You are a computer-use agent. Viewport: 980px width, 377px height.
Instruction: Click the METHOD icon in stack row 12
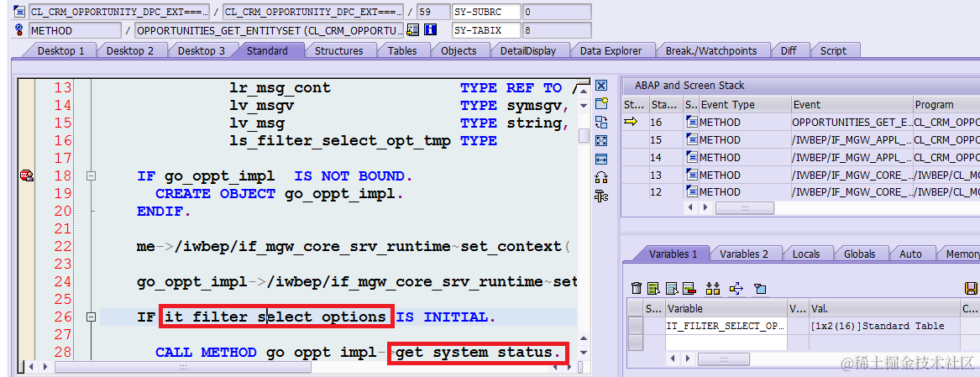(x=690, y=192)
